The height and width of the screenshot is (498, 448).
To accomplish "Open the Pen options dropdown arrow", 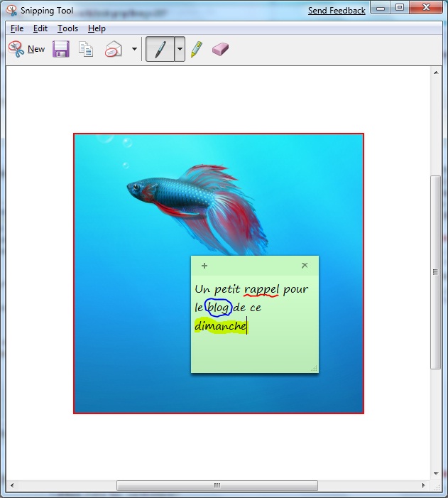I will [x=180, y=50].
